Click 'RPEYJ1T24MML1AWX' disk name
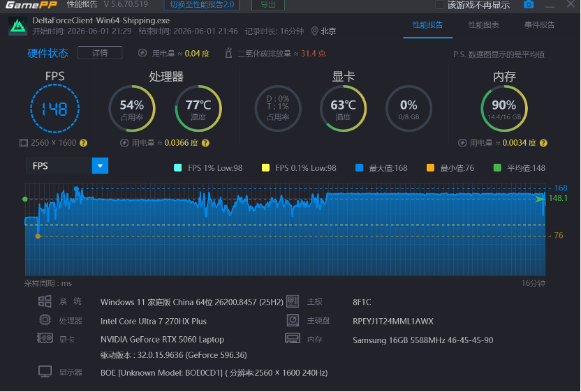 [393, 321]
